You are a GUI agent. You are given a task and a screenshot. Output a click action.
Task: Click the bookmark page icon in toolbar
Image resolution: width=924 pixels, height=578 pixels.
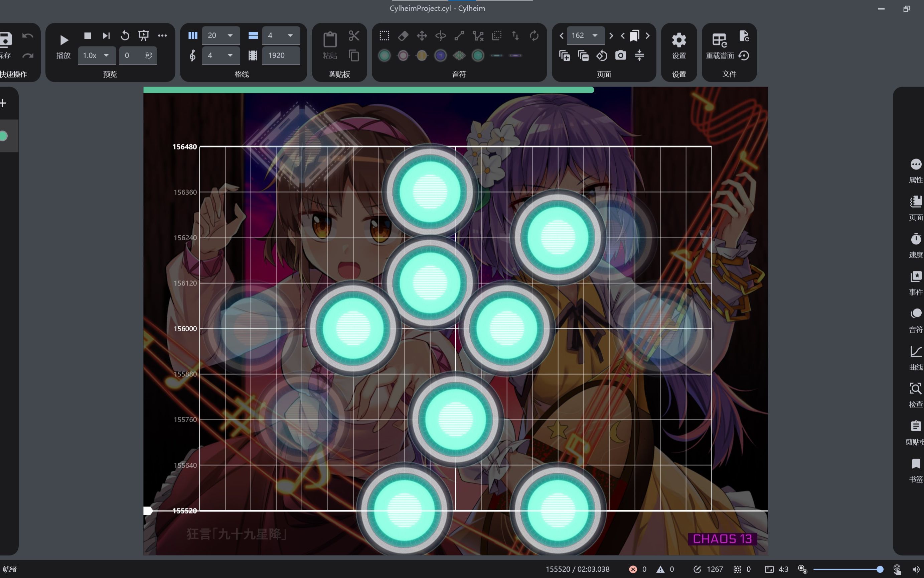point(634,35)
